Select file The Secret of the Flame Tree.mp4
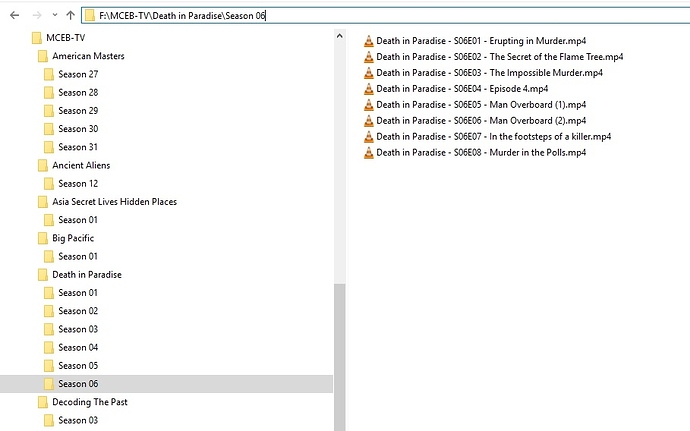Screen dimensions: 690x431 pyautogui.click(x=499, y=57)
